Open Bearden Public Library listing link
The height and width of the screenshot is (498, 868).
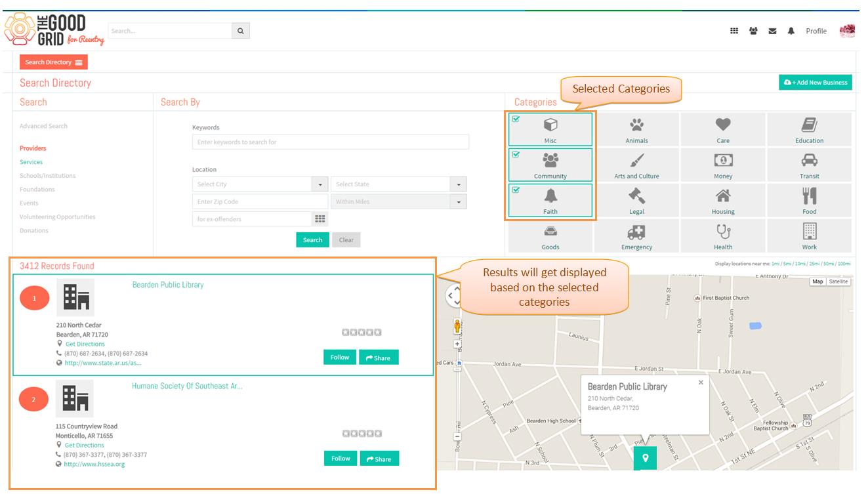coord(168,285)
